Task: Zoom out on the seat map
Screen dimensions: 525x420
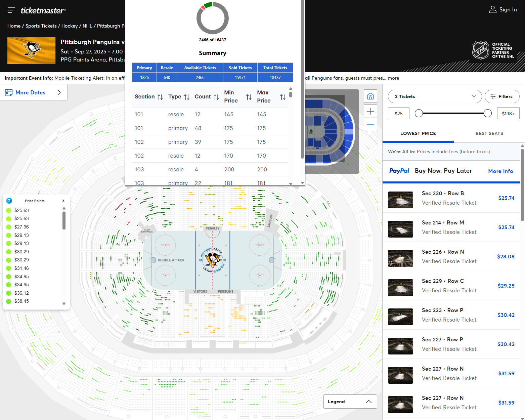Action: pos(370,124)
